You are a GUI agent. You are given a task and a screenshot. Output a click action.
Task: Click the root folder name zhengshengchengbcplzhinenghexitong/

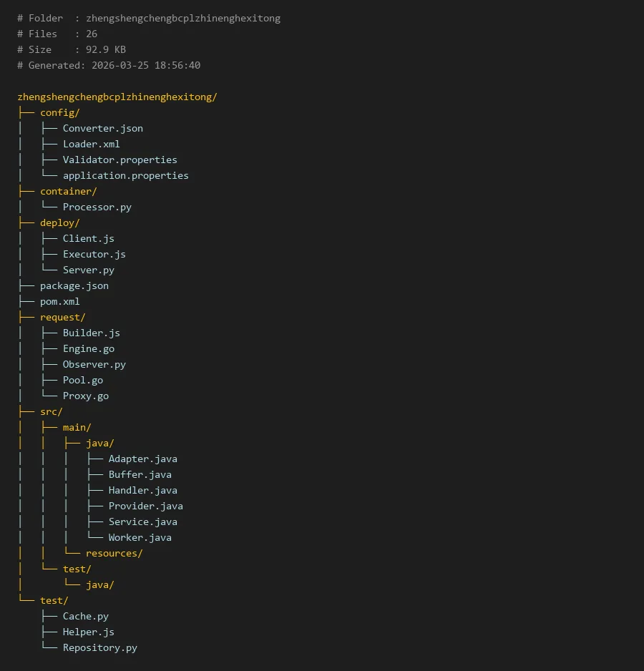[x=117, y=97]
